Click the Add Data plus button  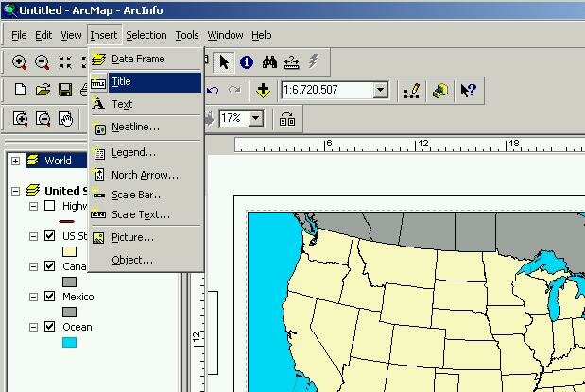point(263,91)
